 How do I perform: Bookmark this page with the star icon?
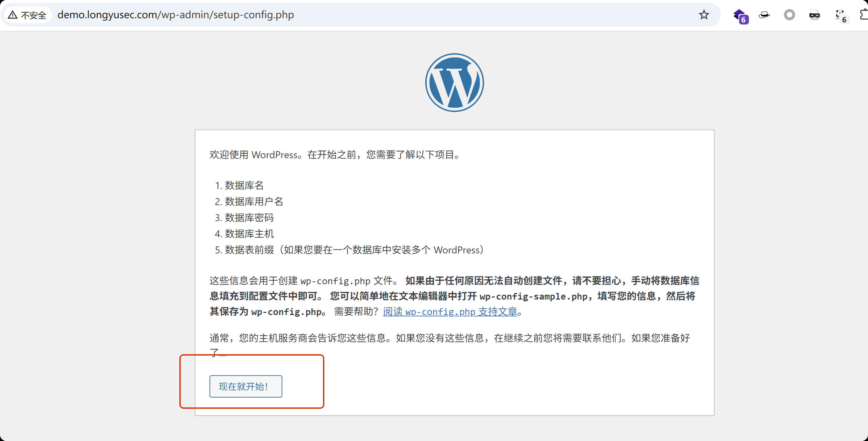(704, 15)
